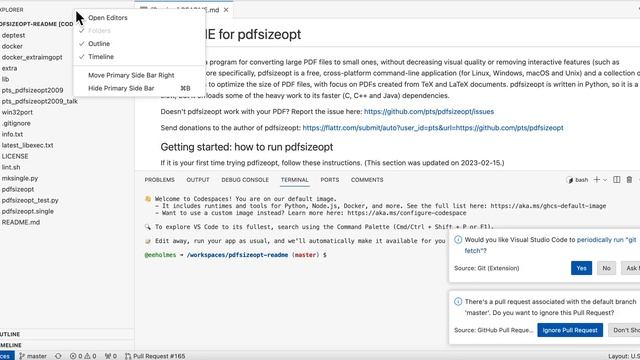Create a new terminal with plus icon
The image size is (640, 360).
pos(597,180)
